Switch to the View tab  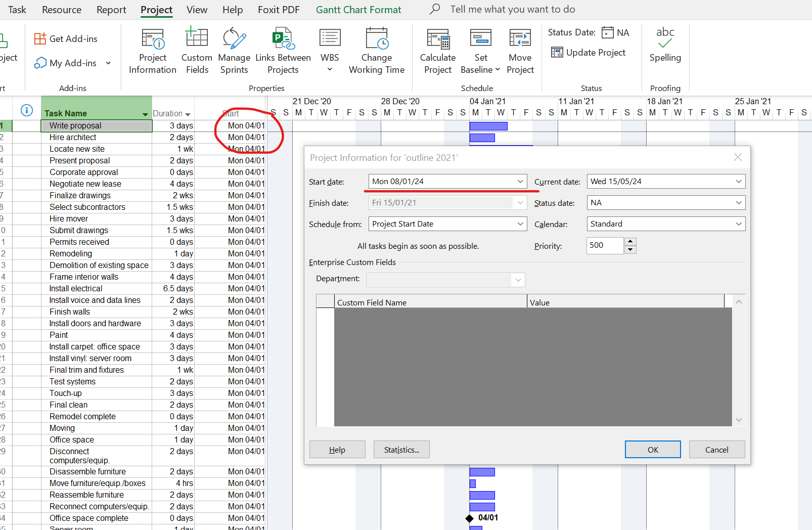[x=197, y=9]
